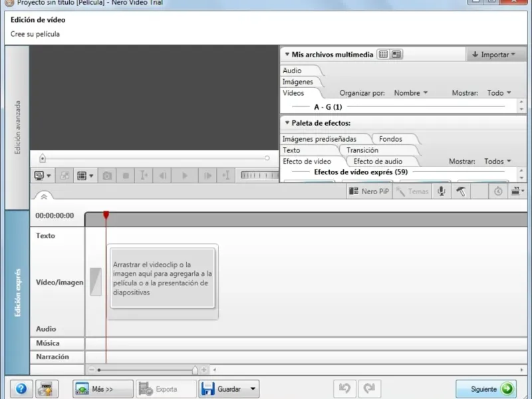The image size is (532, 399).
Task: Click the hammer tool icon
Action: point(461,192)
